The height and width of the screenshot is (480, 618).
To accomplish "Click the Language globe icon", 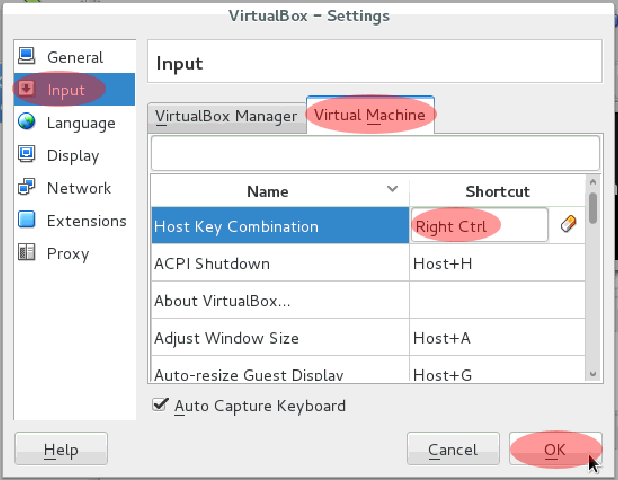I will (26, 121).
